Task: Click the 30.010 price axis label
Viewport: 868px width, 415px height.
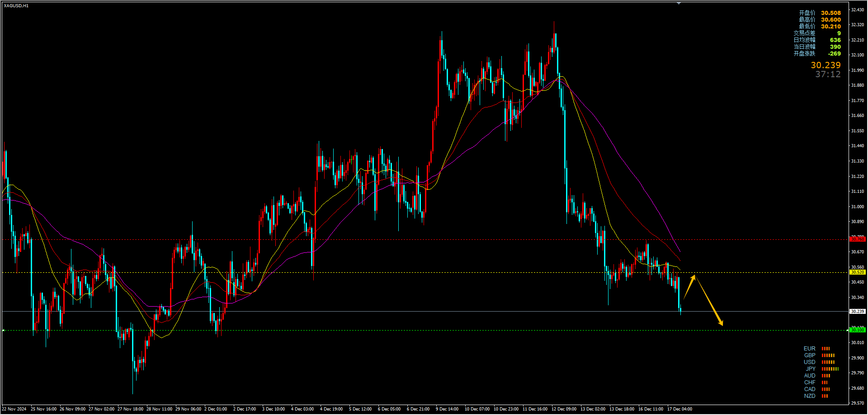Action: pos(857,343)
